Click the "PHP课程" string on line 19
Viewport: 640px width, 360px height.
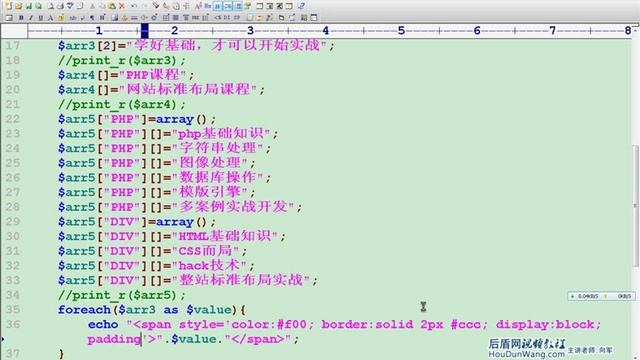[153, 75]
